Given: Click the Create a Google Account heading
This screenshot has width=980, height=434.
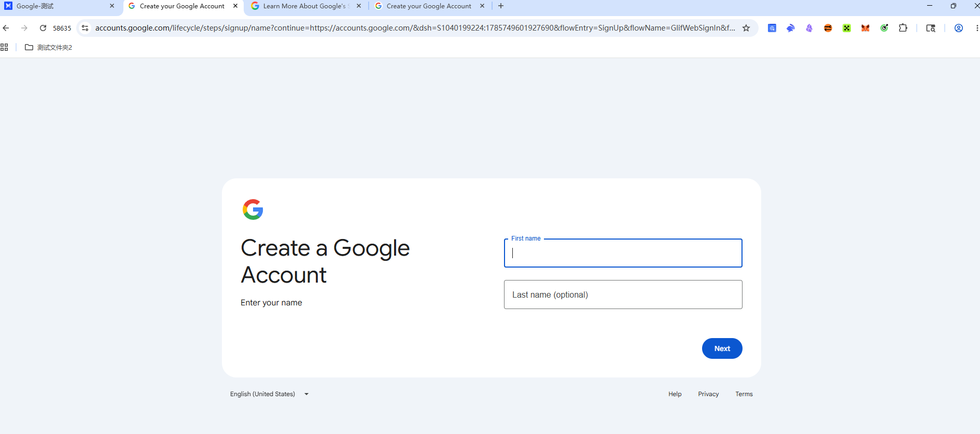Looking at the screenshot, I should [x=326, y=261].
